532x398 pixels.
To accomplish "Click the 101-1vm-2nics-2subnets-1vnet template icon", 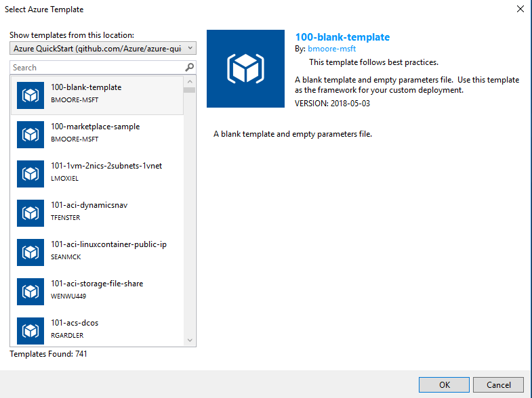I will (30, 174).
